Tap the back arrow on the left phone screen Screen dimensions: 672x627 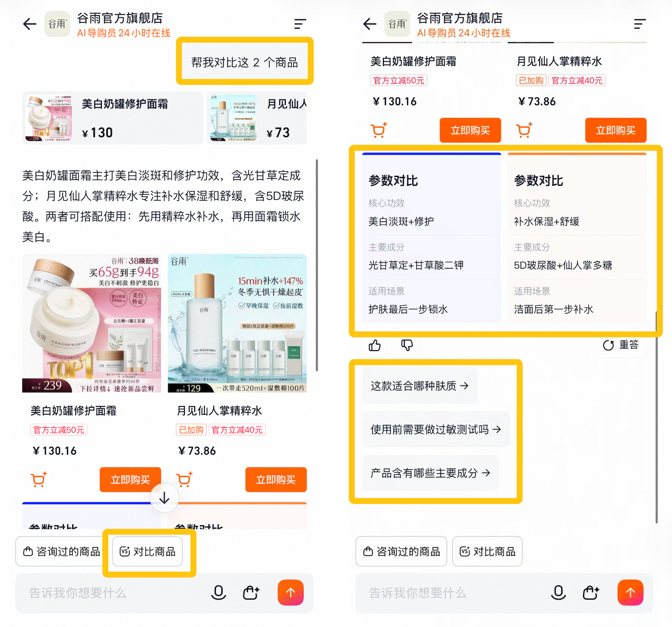click(x=30, y=24)
